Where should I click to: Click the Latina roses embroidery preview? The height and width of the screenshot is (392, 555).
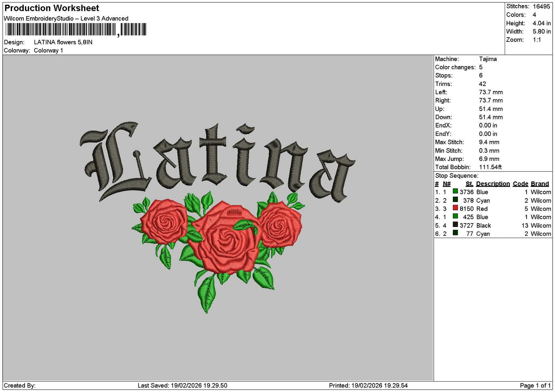tap(218, 217)
